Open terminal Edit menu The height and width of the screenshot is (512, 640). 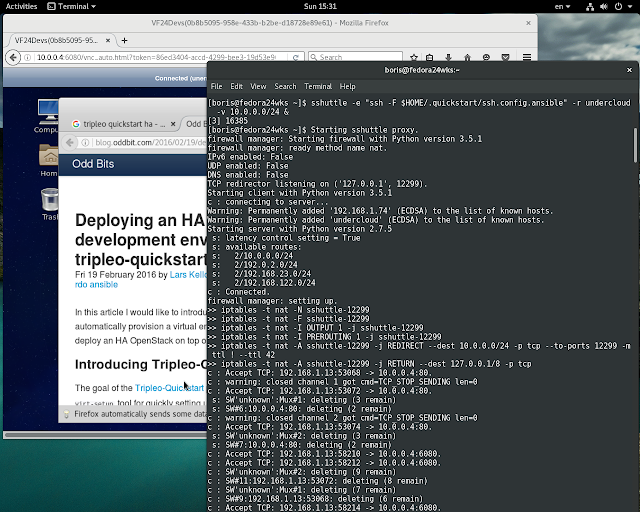tap(236, 87)
